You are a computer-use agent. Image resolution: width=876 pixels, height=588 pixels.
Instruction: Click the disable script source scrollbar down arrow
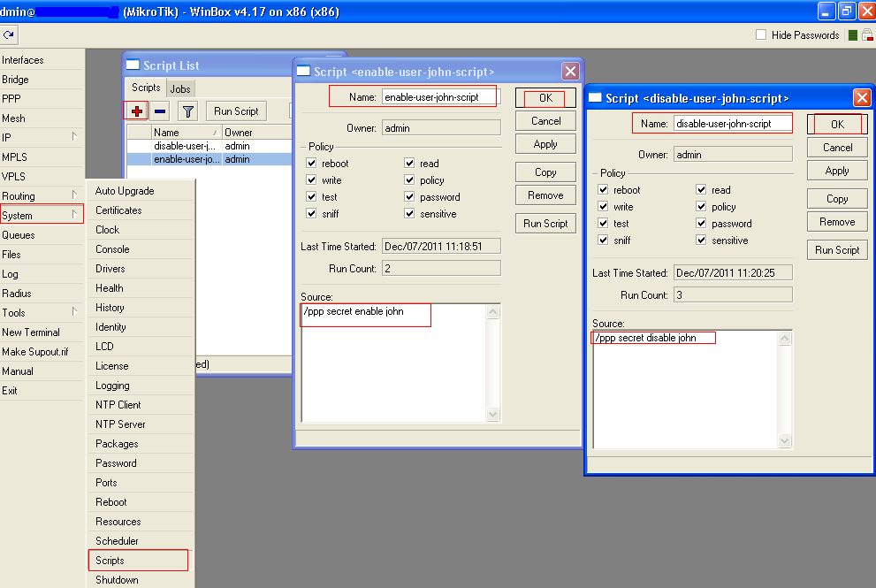click(x=784, y=441)
